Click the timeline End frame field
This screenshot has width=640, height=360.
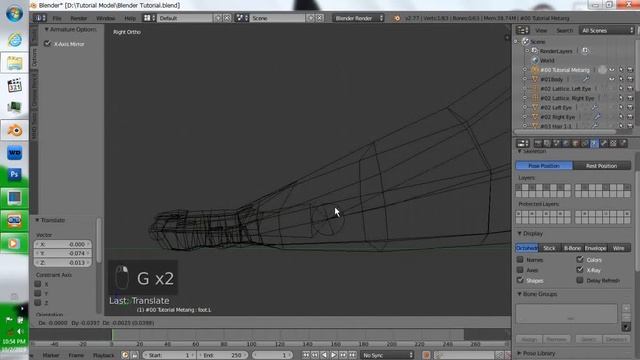pyautogui.click(x=222, y=355)
